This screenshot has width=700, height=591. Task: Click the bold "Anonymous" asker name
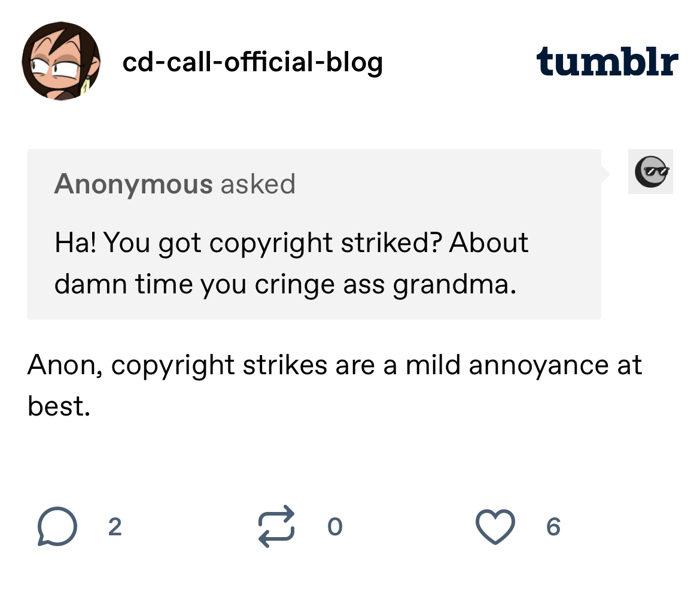(133, 184)
